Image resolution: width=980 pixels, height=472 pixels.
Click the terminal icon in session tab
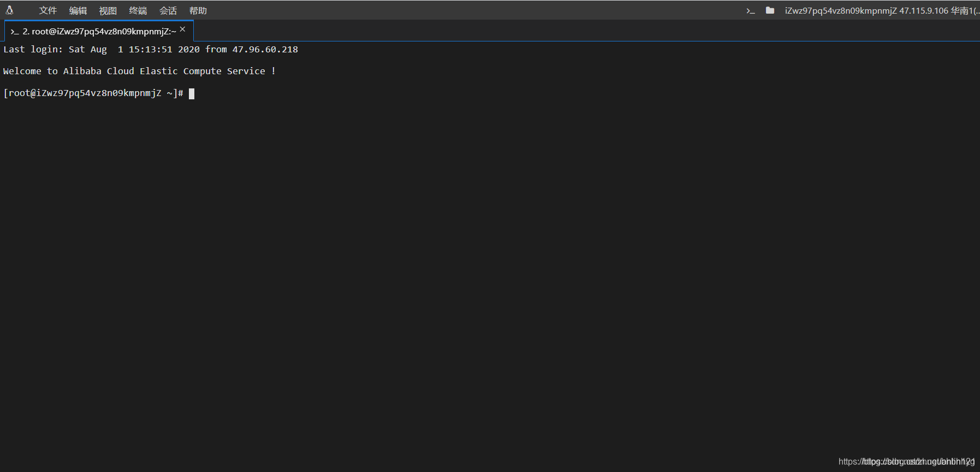pyautogui.click(x=15, y=32)
